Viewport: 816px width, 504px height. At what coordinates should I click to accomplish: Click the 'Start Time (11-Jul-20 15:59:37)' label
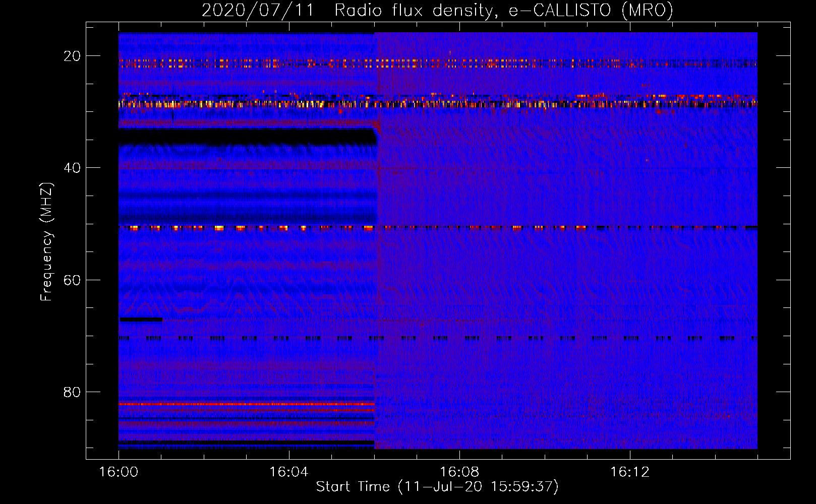tap(437, 487)
